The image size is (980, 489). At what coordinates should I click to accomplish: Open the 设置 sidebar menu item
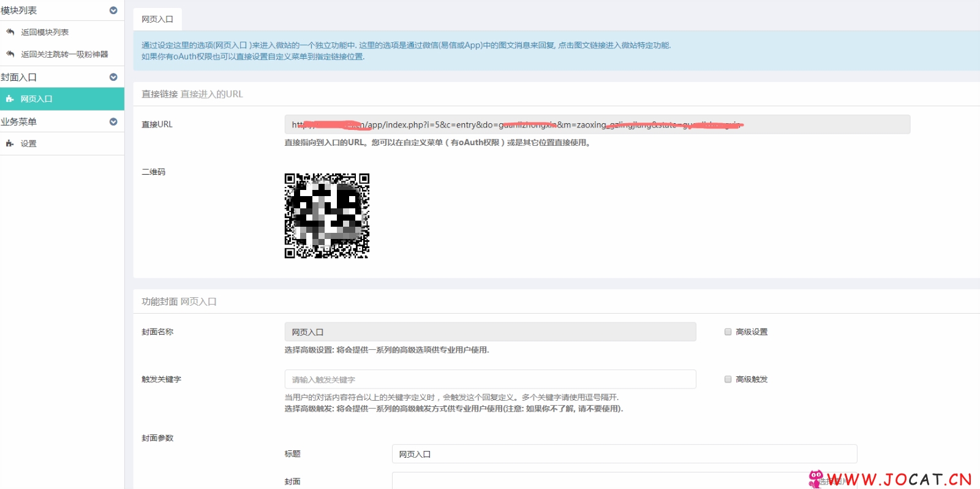[x=62, y=143]
